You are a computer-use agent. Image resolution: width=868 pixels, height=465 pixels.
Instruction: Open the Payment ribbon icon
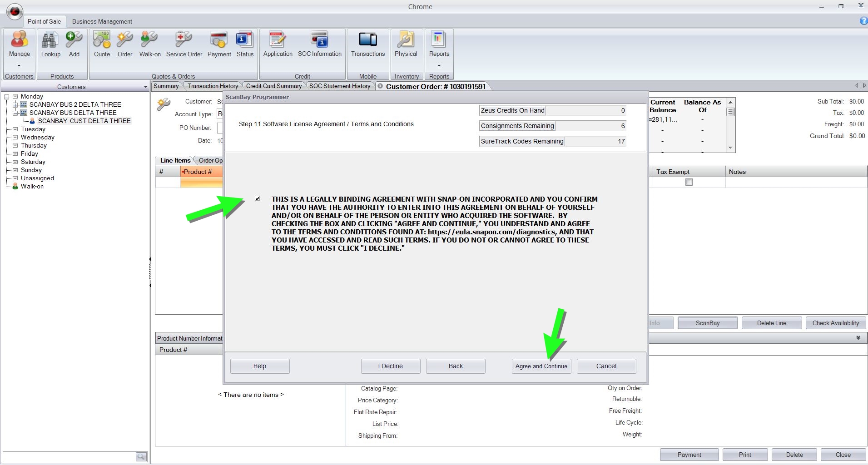click(x=219, y=41)
